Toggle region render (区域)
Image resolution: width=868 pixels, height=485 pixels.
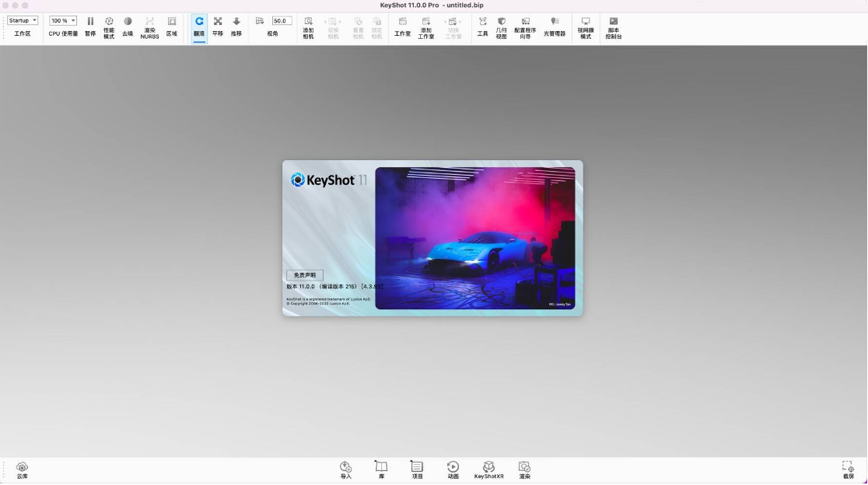tap(172, 26)
